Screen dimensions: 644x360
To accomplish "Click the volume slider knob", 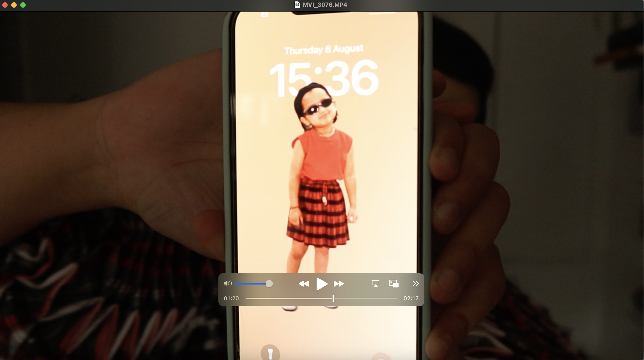I will point(269,284).
